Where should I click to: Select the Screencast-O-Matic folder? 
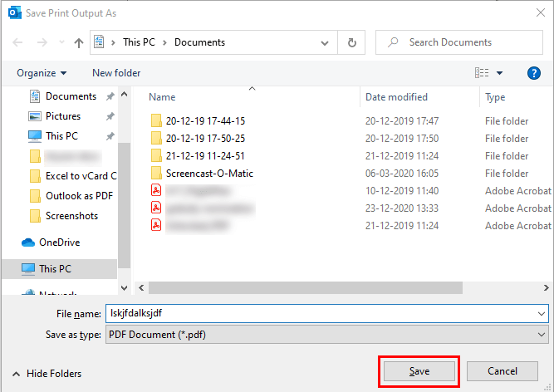coord(209,174)
